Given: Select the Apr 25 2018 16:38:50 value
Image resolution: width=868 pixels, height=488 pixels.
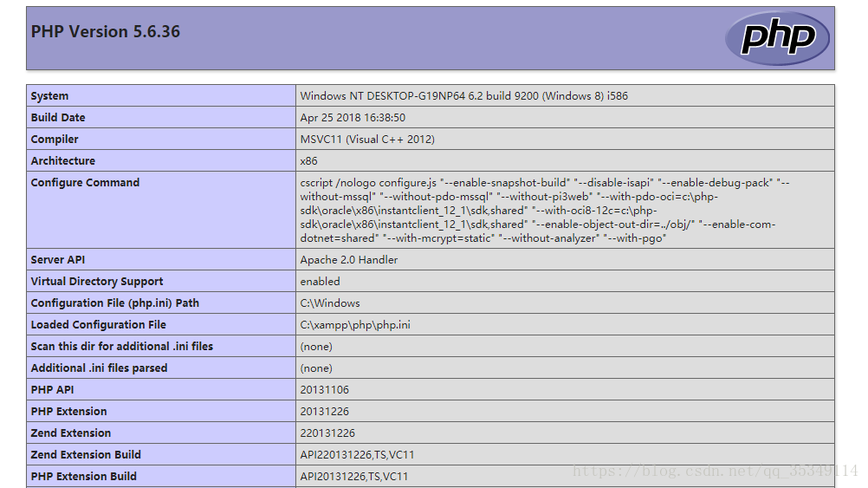Looking at the screenshot, I should coord(353,117).
